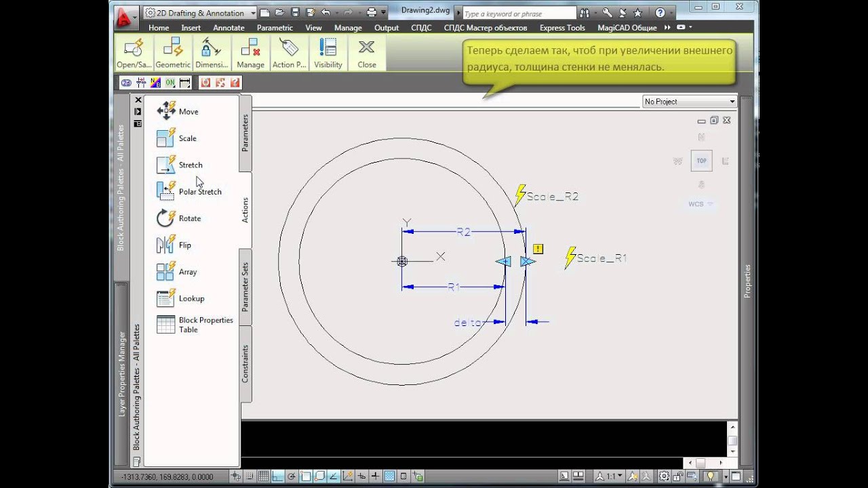
Task: Click the ON icon in the small toolbar
Action: pyautogui.click(x=170, y=83)
